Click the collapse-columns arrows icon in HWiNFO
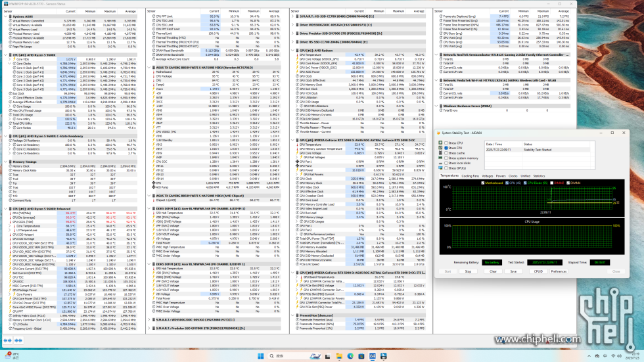The width and height of the screenshot is (644, 362). point(18,340)
